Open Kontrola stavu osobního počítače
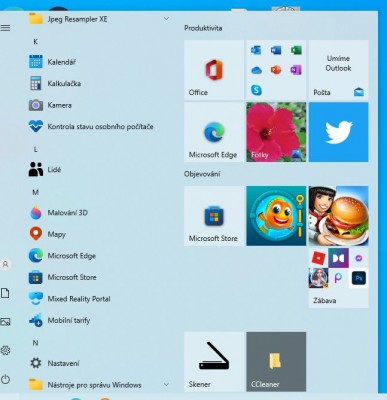 point(99,127)
